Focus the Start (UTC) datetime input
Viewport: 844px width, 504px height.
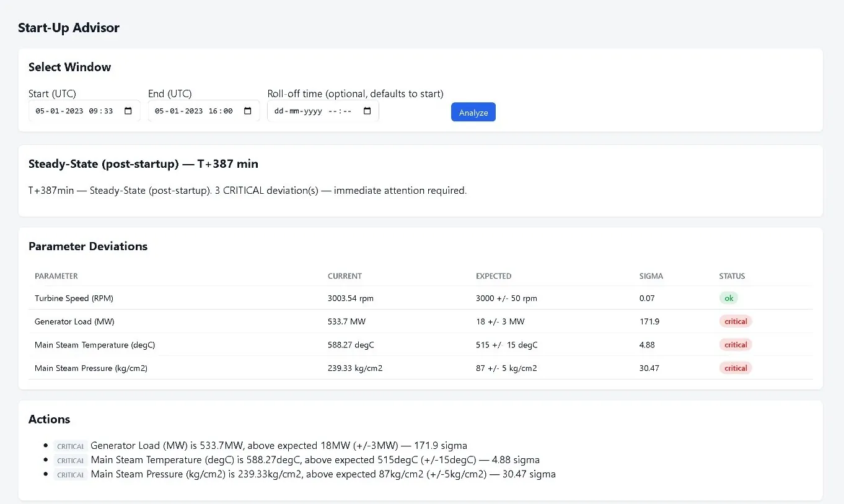point(84,111)
